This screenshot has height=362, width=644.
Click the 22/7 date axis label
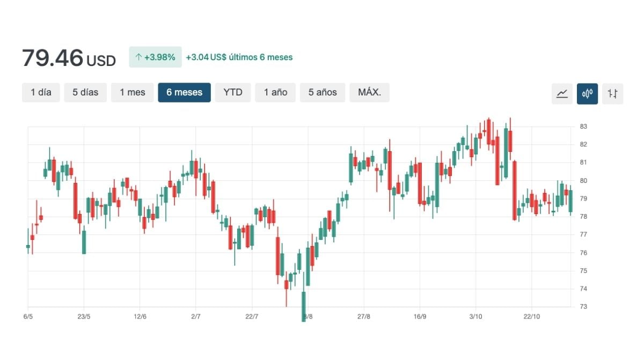252,316
